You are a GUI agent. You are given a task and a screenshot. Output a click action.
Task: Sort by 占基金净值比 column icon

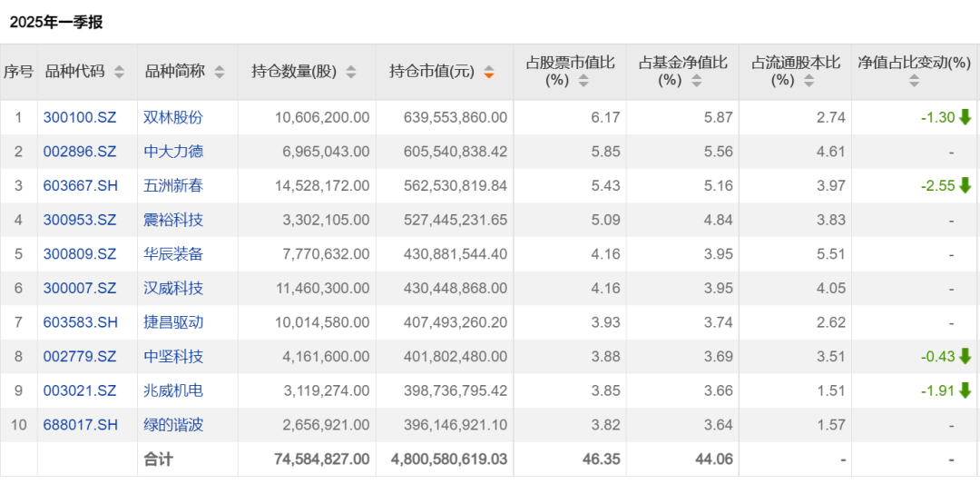coord(696,81)
